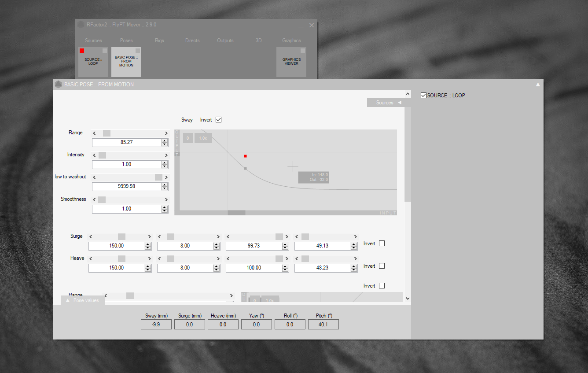Collapse panel with top-right white triangle

[x=538, y=85]
